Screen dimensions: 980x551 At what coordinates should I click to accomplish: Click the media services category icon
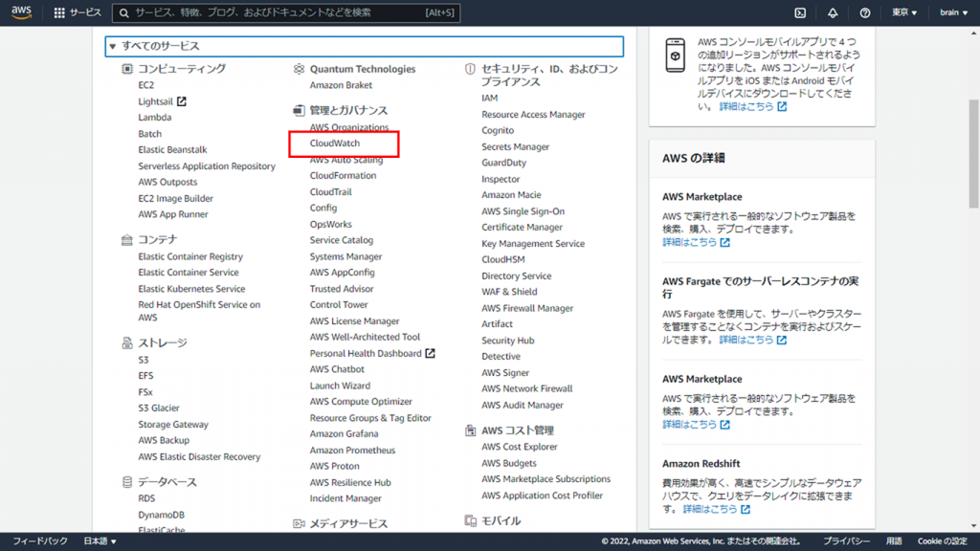pyautogui.click(x=299, y=523)
